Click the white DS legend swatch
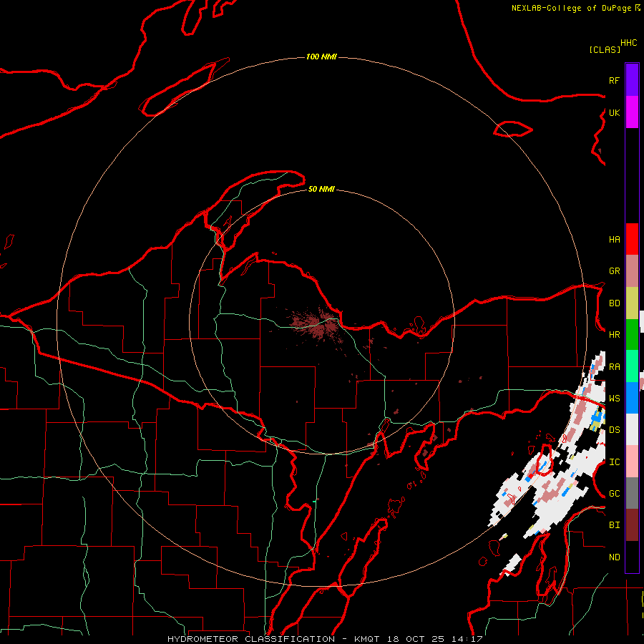The image size is (644, 644). 632,429
